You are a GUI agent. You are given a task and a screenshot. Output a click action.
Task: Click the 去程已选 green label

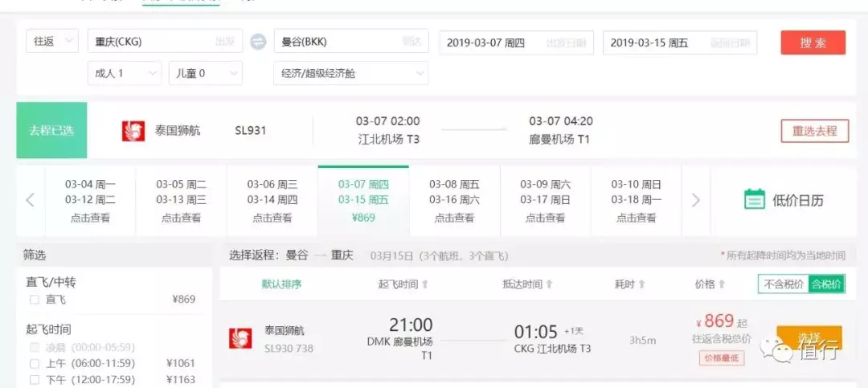pyautogui.click(x=51, y=131)
